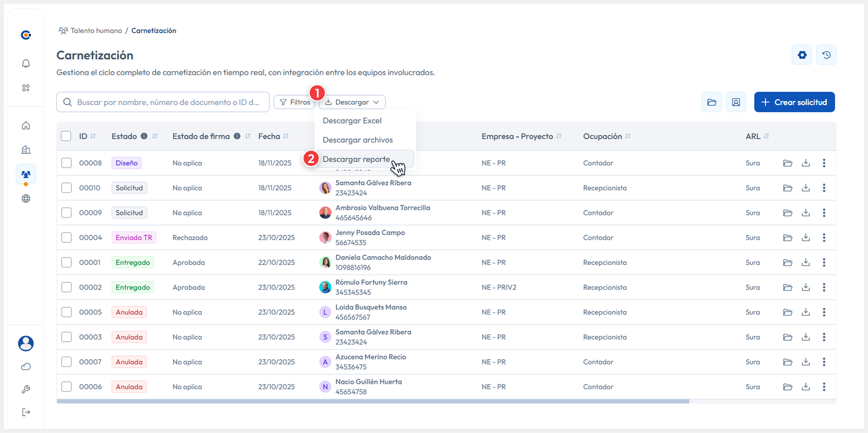Collapse the Descargar dropdown button
Screen dimensions: 868x433
tap(352, 102)
